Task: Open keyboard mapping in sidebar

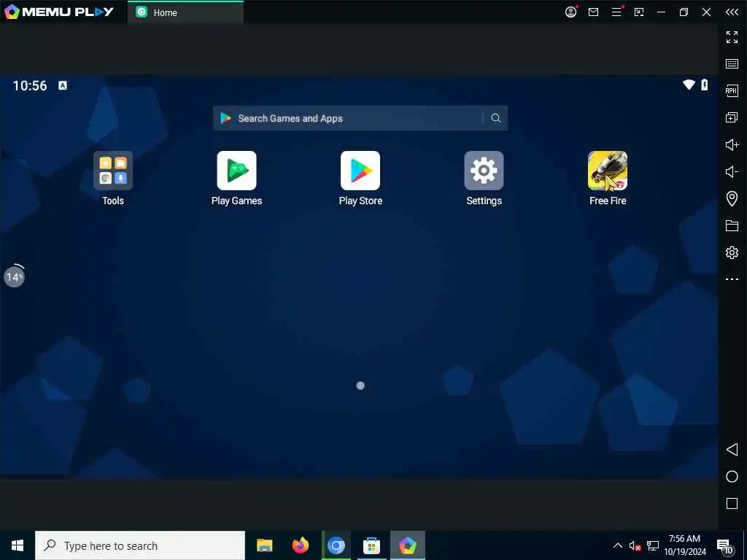Action: click(x=732, y=64)
